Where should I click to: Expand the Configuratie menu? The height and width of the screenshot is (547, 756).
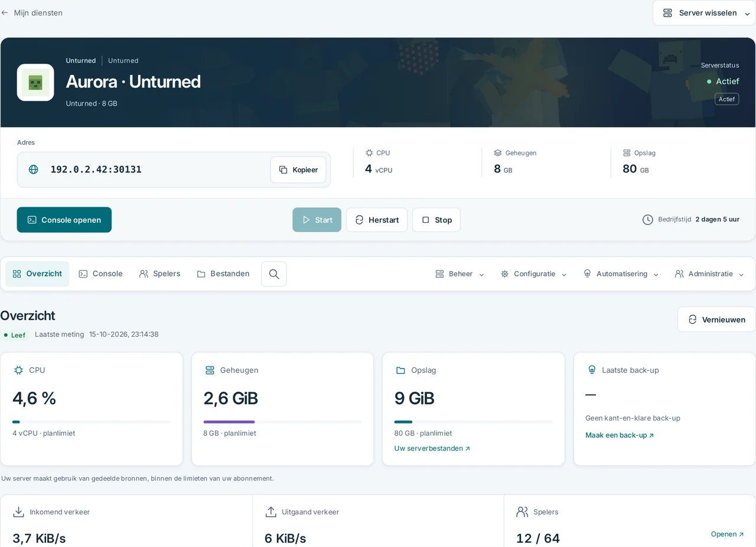click(534, 274)
